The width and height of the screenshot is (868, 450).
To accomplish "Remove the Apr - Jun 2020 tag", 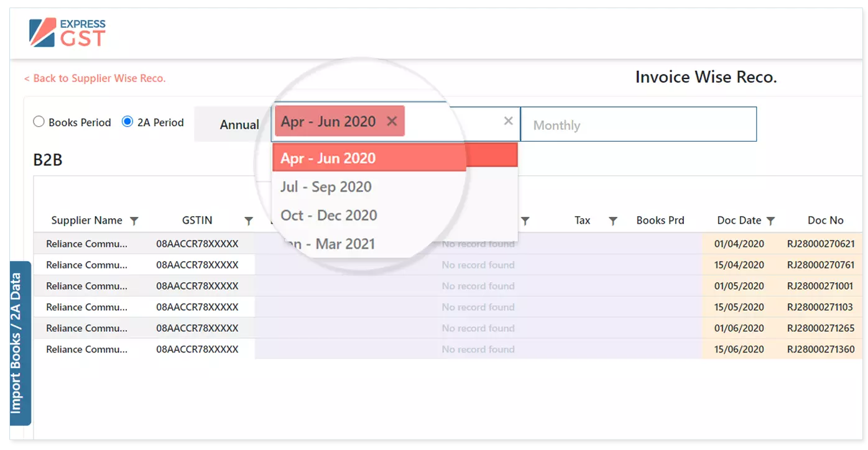I will click(x=392, y=121).
